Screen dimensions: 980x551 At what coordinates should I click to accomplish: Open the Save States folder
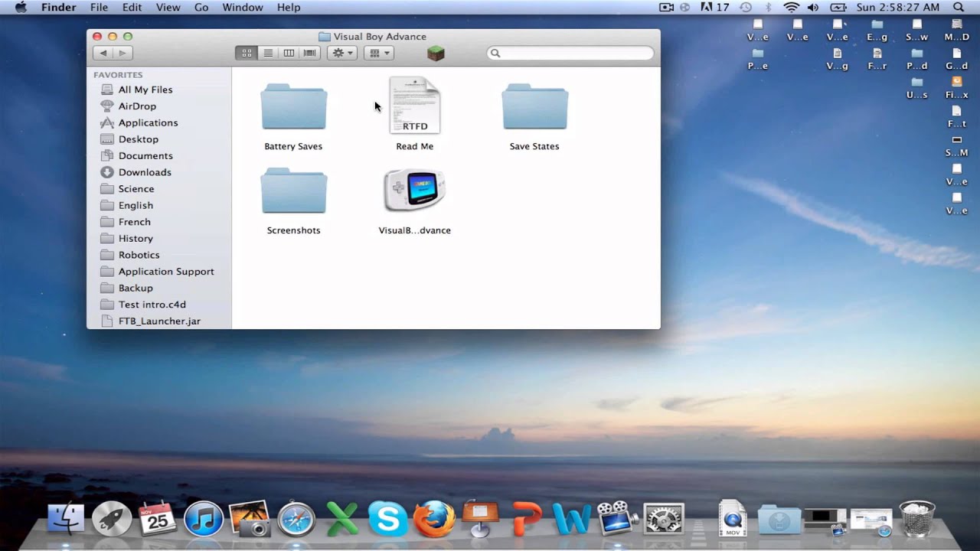[x=534, y=107]
